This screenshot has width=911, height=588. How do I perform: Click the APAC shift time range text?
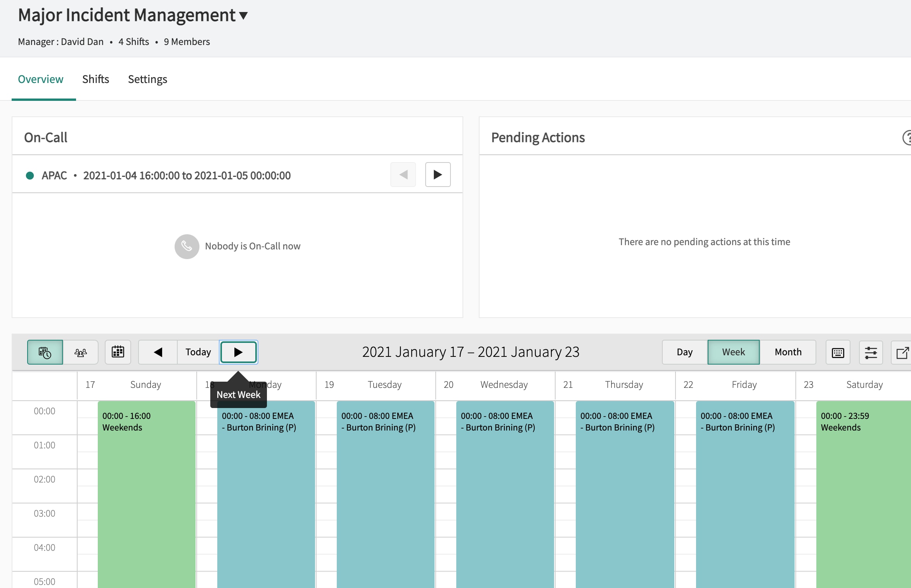pos(187,175)
